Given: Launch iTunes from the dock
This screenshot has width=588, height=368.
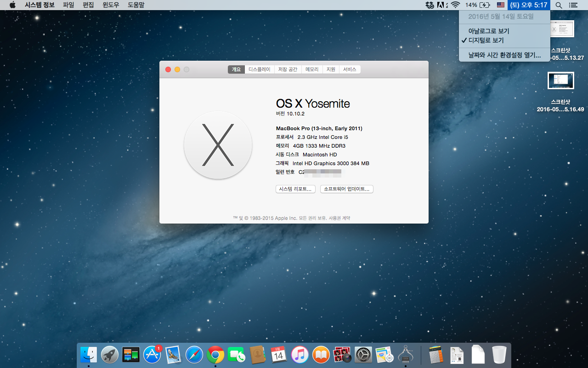Looking at the screenshot, I should pyautogui.click(x=300, y=355).
